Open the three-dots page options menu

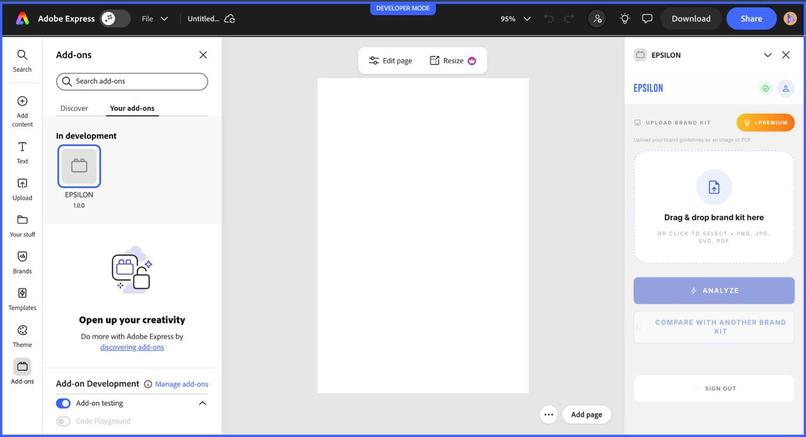pos(548,414)
